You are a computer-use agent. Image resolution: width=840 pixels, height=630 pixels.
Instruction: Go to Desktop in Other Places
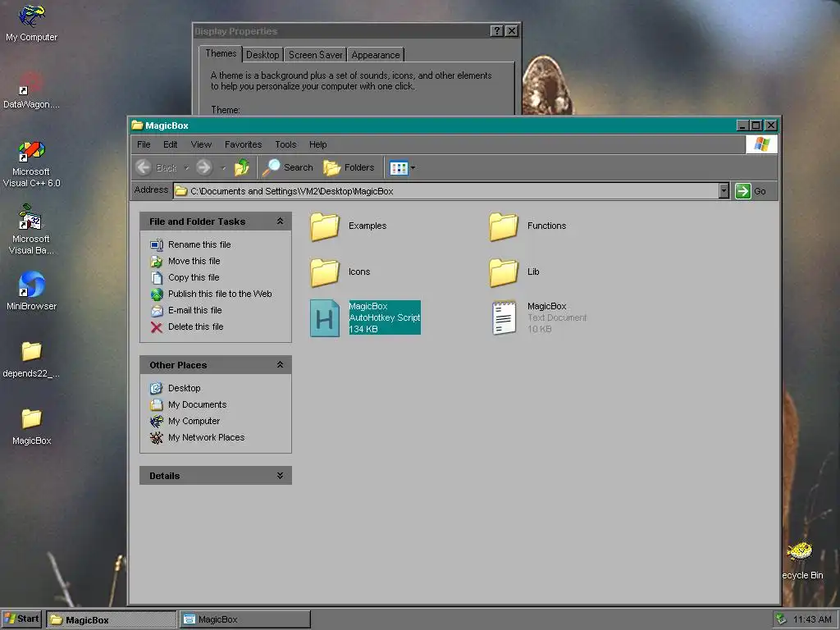click(176, 388)
